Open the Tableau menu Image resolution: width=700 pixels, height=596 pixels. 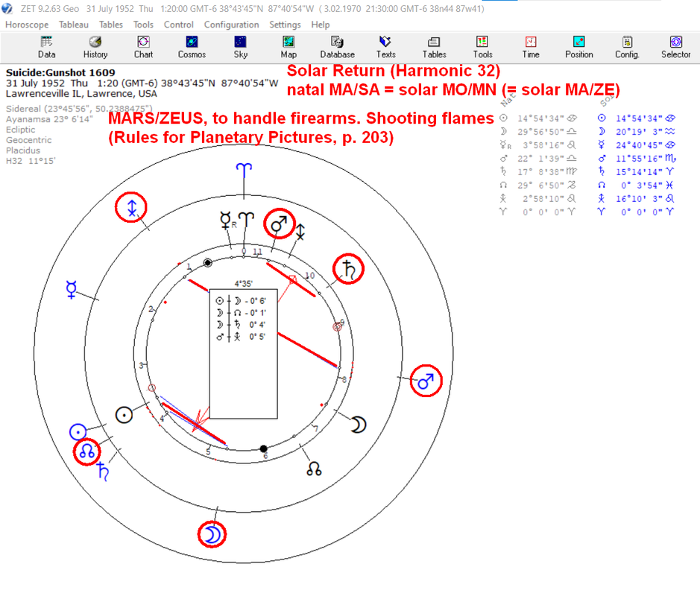[x=74, y=25]
